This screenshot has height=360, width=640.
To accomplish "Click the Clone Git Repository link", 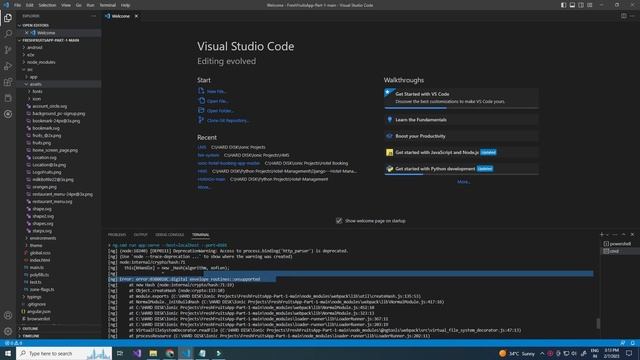I will click(228, 120).
